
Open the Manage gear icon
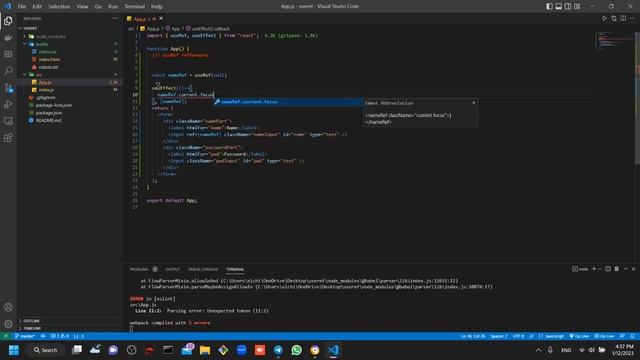tap(8, 324)
